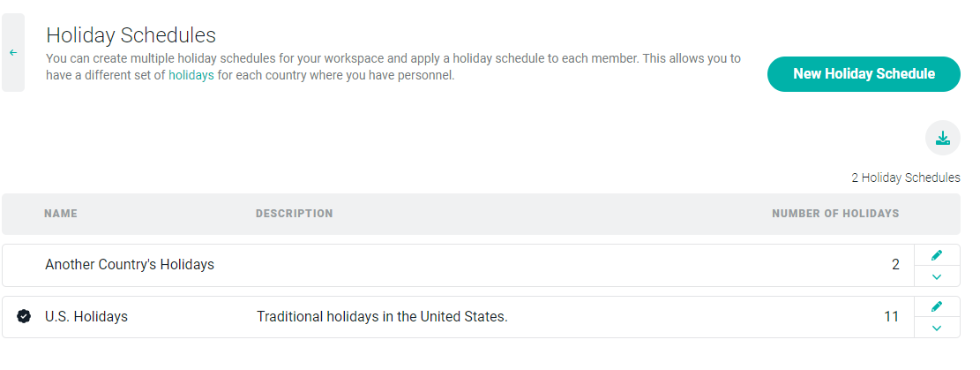The width and height of the screenshot is (980, 370).
Task: Export schedules with the download icon
Action: click(x=942, y=138)
